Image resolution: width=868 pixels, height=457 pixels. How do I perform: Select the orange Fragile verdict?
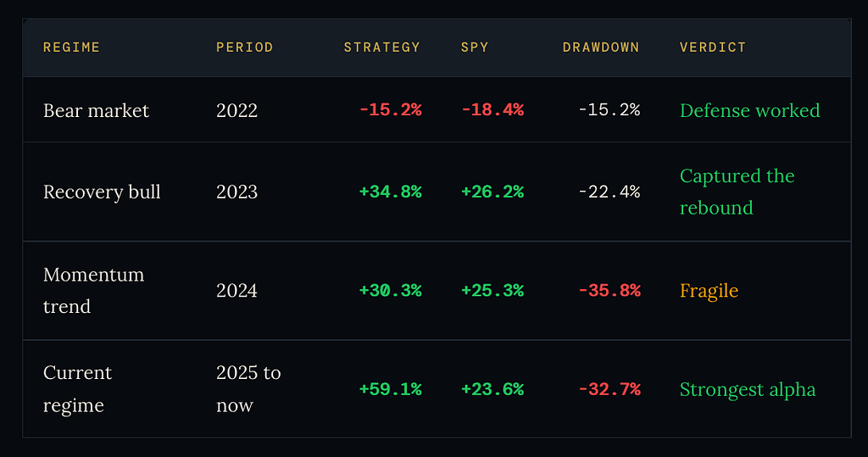[x=709, y=291]
